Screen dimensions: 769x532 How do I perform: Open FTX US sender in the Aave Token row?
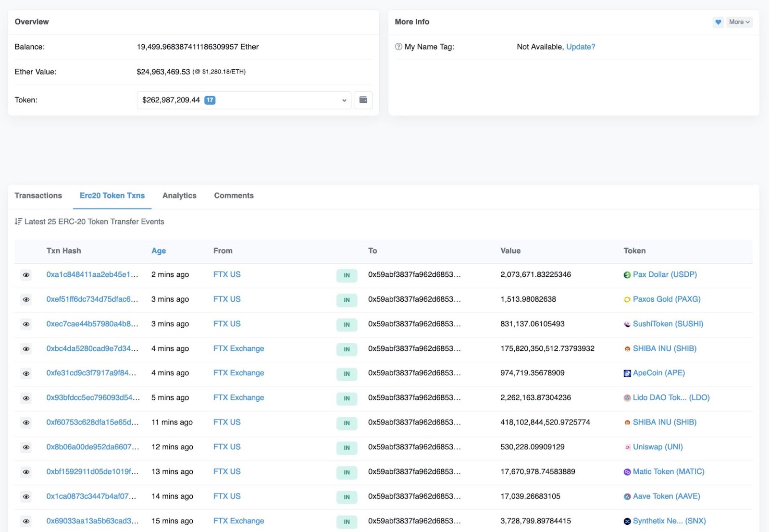click(x=227, y=496)
